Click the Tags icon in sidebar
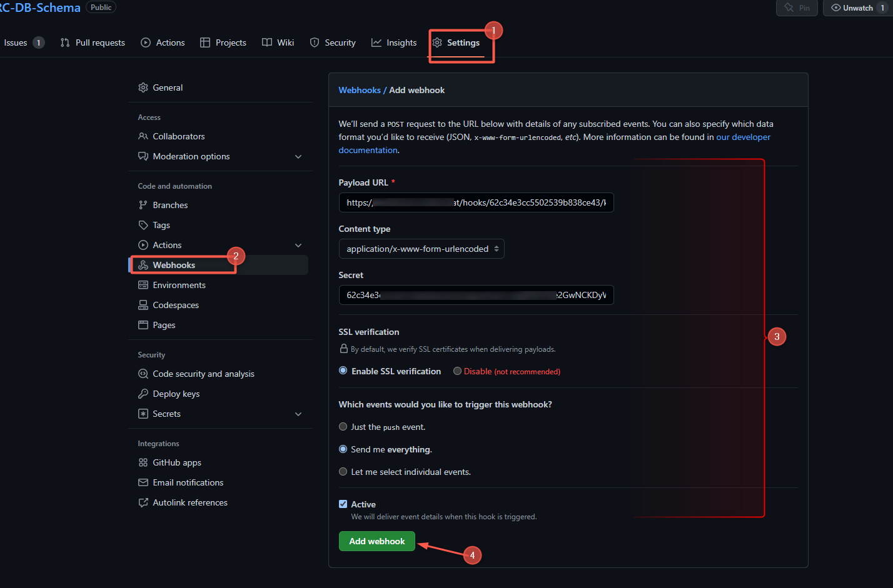The image size is (893, 588). coord(143,225)
